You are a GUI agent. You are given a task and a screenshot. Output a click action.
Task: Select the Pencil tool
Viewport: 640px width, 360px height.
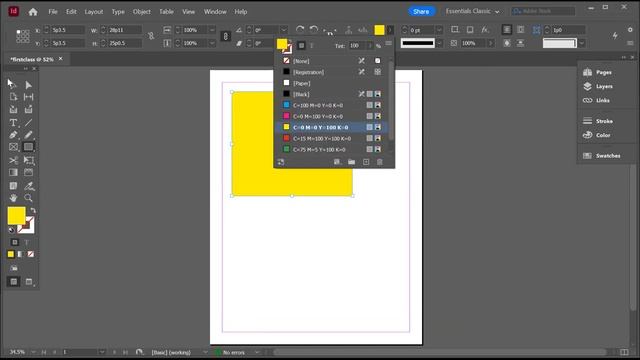[28, 135]
